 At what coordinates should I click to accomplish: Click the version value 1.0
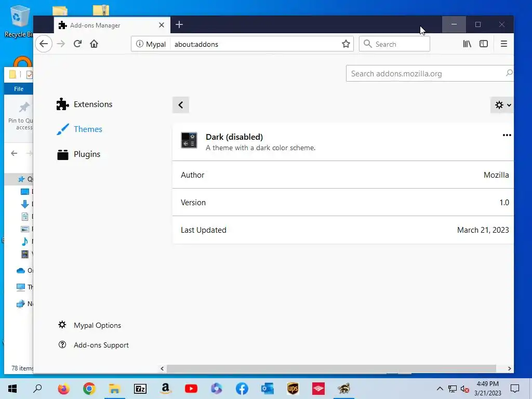point(504,203)
